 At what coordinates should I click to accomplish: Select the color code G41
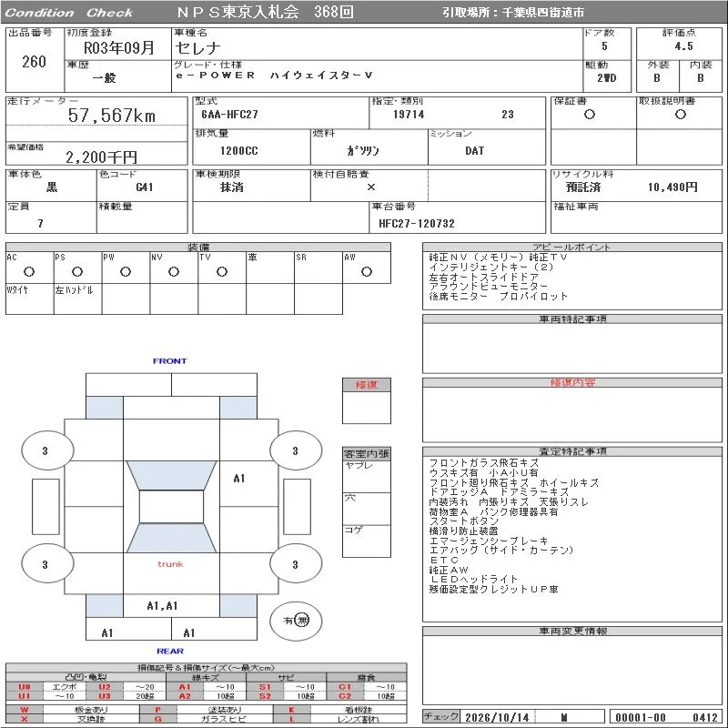coord(145,187)
